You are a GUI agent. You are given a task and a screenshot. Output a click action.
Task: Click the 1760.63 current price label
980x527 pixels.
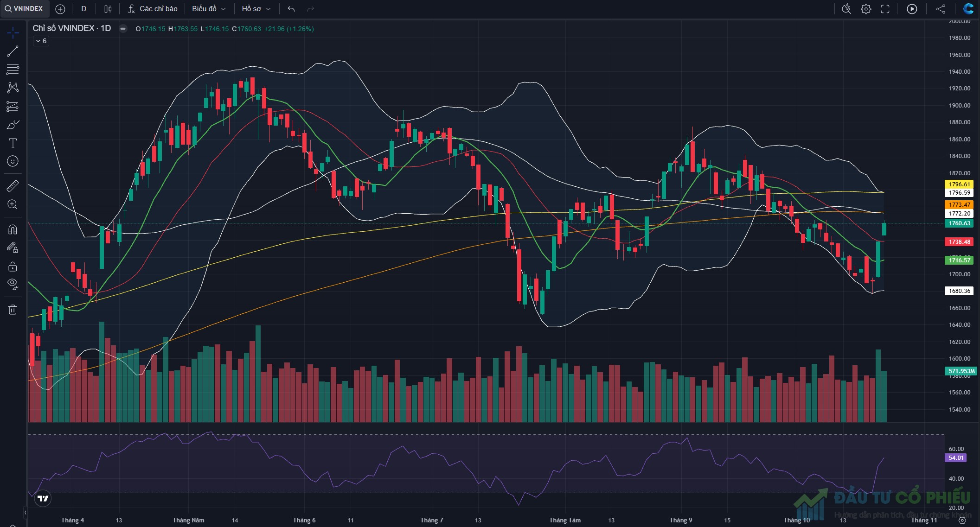point(959,223)
